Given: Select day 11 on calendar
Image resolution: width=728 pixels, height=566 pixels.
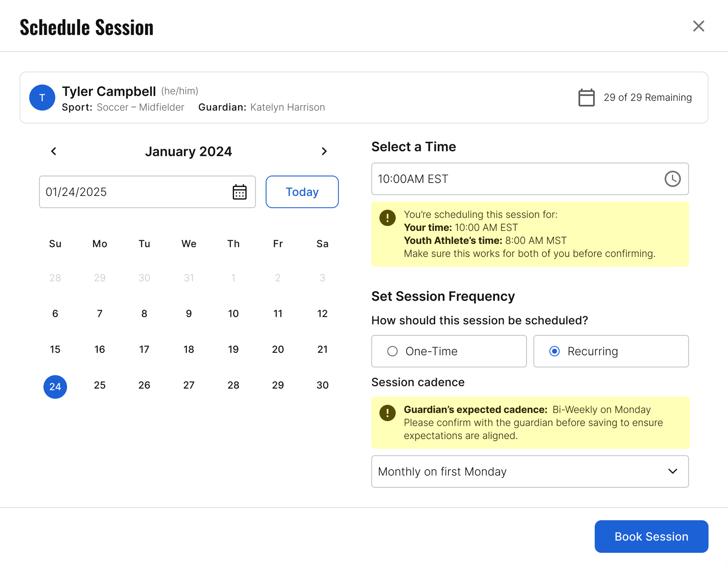Looking at the screenshot, I should click(x=278, y=314).
